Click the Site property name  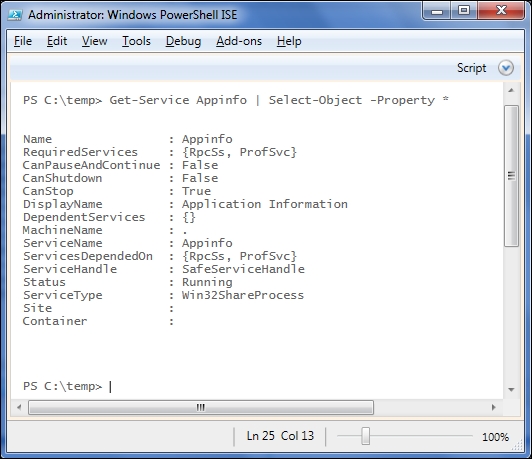click(37, 308)
